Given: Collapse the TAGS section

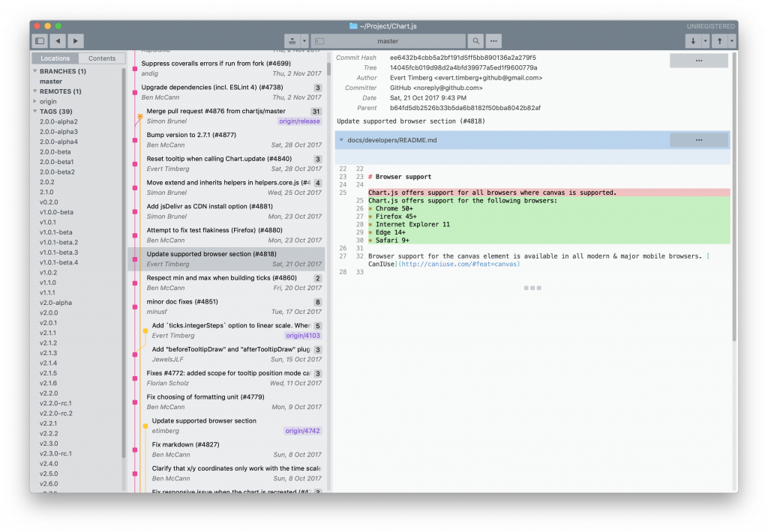Looking at the screenshot, I should point(35,111).
